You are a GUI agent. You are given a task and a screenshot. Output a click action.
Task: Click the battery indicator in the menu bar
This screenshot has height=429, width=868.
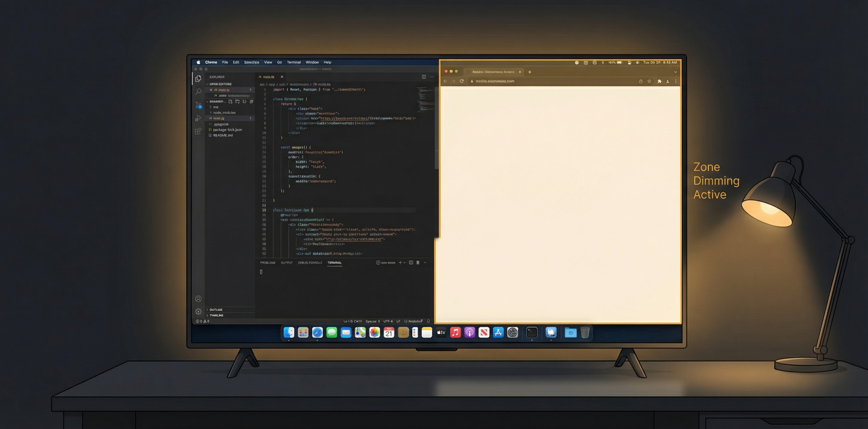620,62
